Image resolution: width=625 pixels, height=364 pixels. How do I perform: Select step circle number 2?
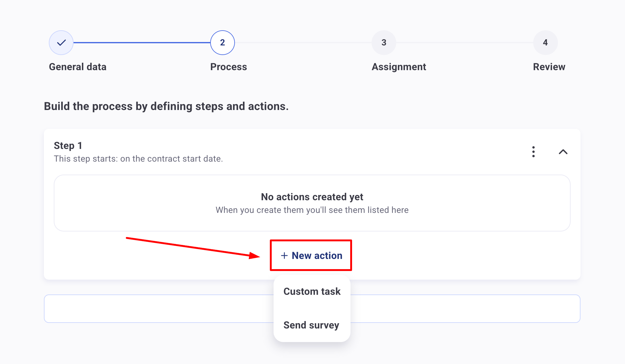coord(223,43)
